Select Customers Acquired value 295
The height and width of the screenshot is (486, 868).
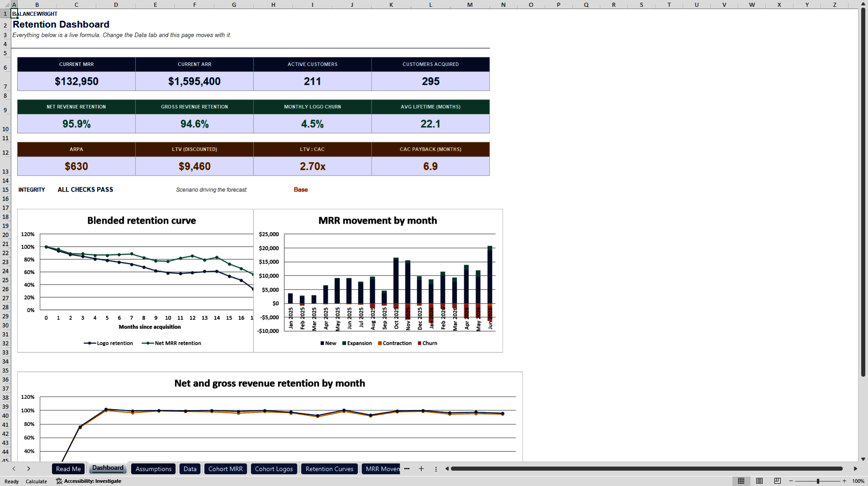click(x=430, y=81)
